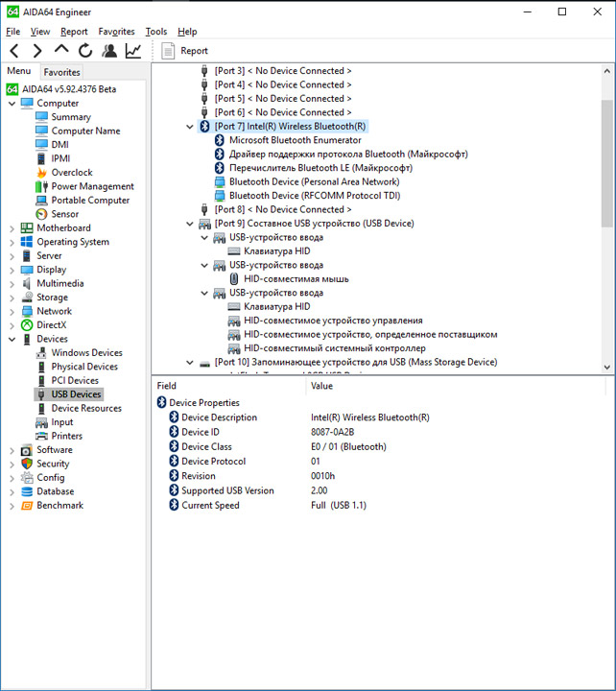Collapse the Port 9 USB Device node
616x691 pixels.
(190, 224)
